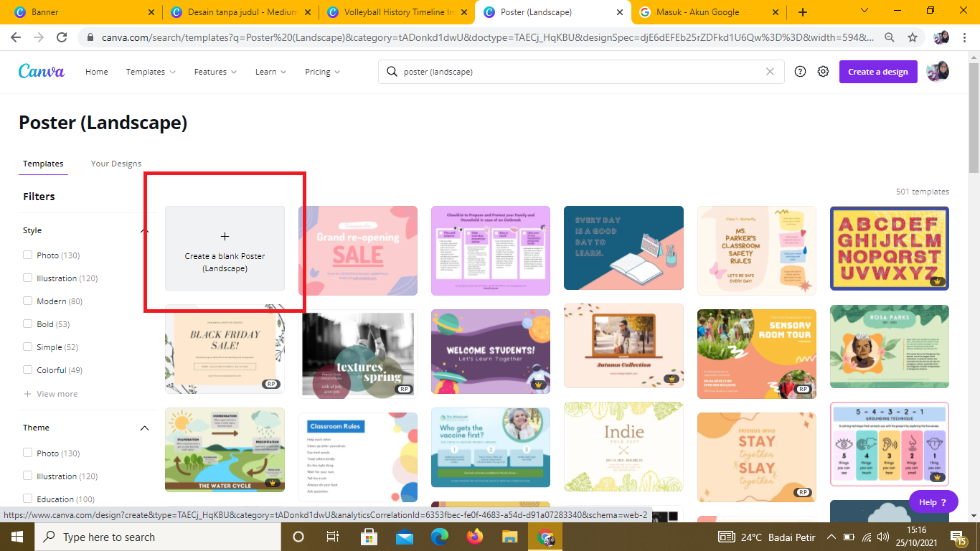Switch to Volleyball History Timeline browser tab
Image resolution: width=980 pixels, height=551 pixels.
(x=398, y=12)
